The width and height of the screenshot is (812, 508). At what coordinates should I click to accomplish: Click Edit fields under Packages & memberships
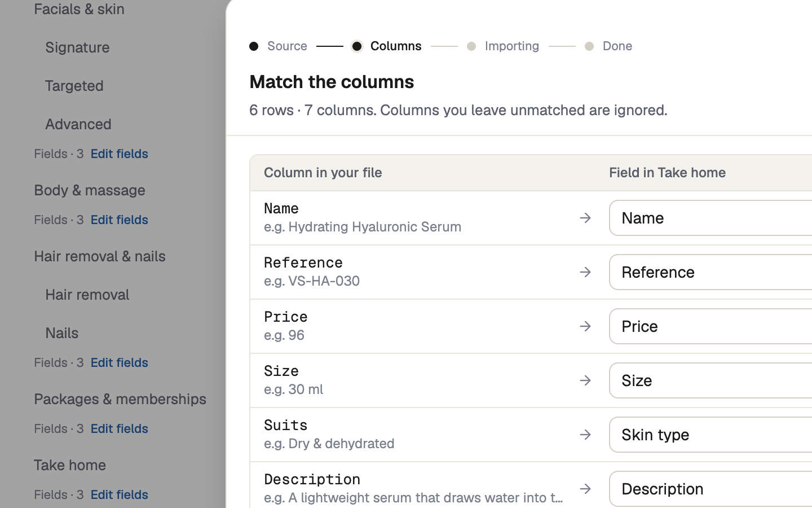pos(120,428)
